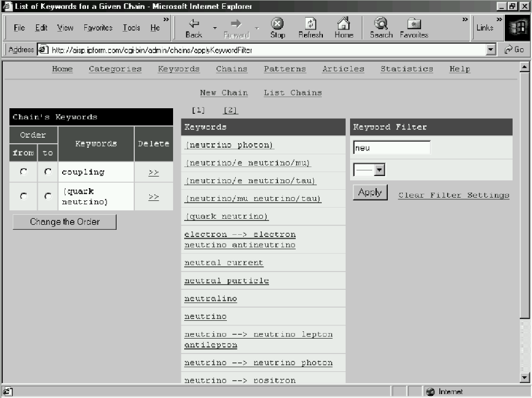Add keyword neutral particle
This screenshot has width=532, height=398.
click(x=227, y=280)
